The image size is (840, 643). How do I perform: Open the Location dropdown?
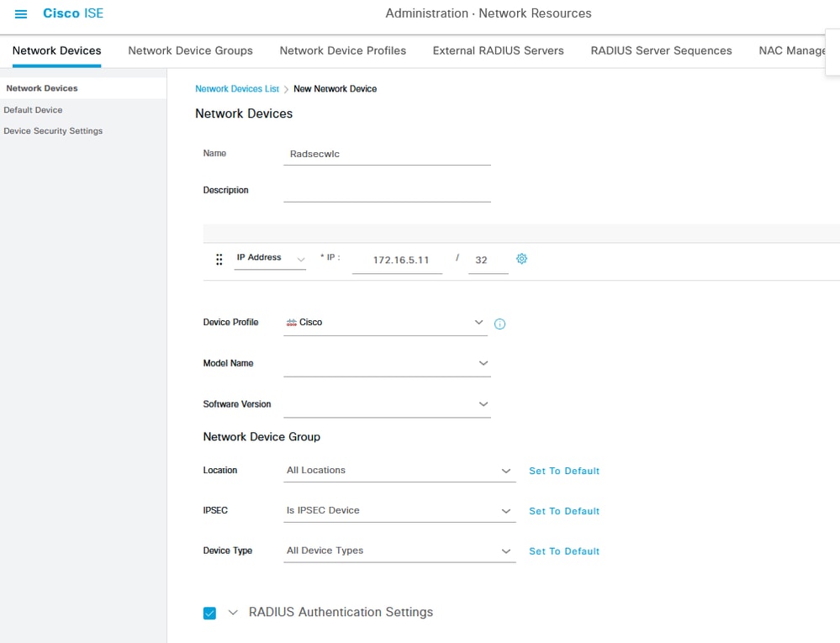(399, 471)
